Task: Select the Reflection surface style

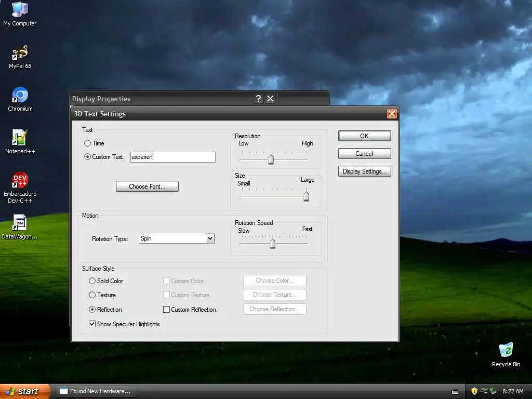Action: pyautogui.click(x=92, y=310)
